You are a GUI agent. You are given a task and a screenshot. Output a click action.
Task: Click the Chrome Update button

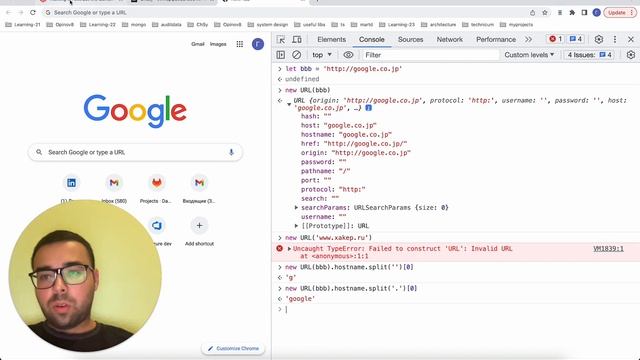tap(620, 13)
